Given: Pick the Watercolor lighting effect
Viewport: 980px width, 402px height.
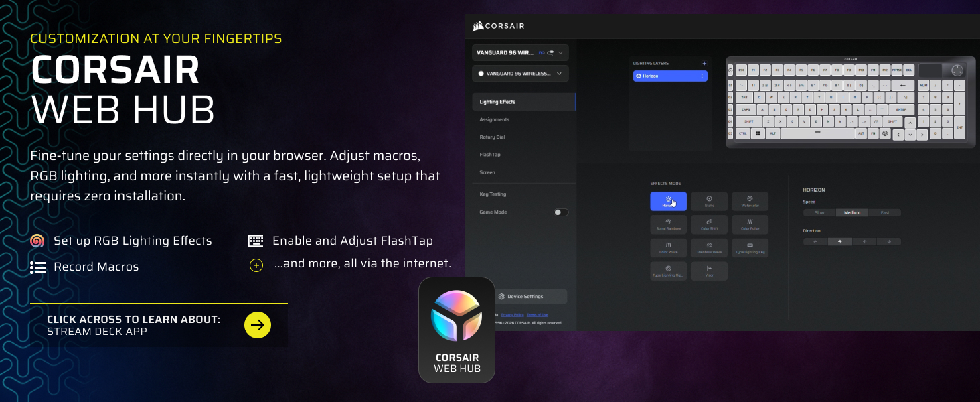Looking at the screenshot, I should (x=750, y=201).
